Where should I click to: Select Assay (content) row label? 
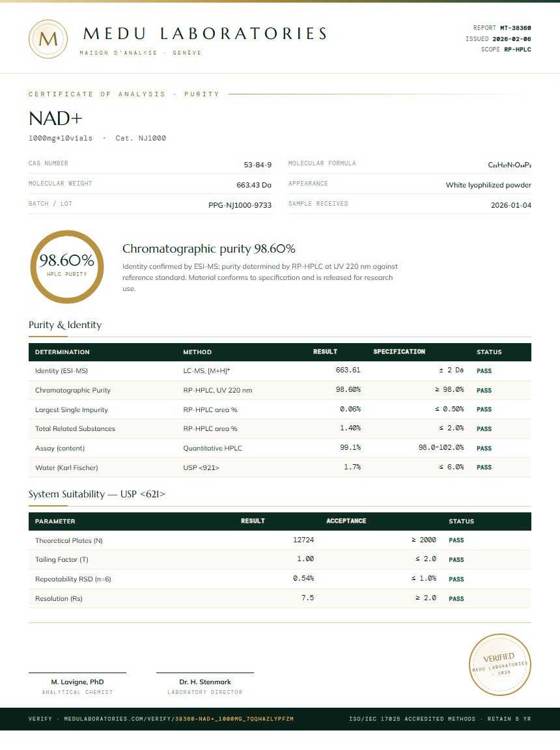[x=60, y=448]
